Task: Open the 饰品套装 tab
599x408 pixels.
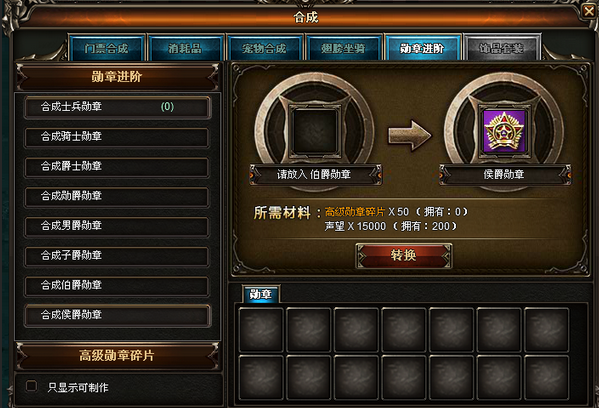Action: coord(501,48)
